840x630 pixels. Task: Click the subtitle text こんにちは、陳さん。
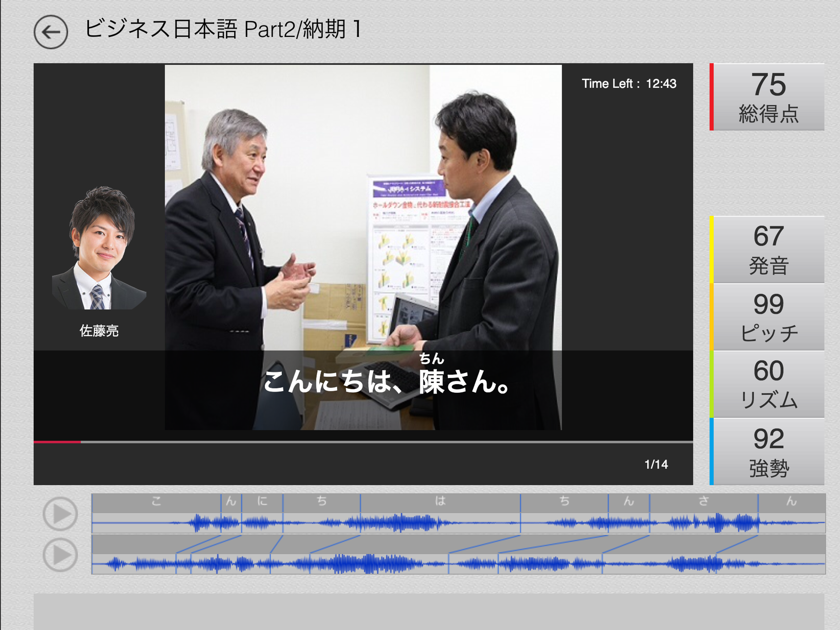[386, 382]
